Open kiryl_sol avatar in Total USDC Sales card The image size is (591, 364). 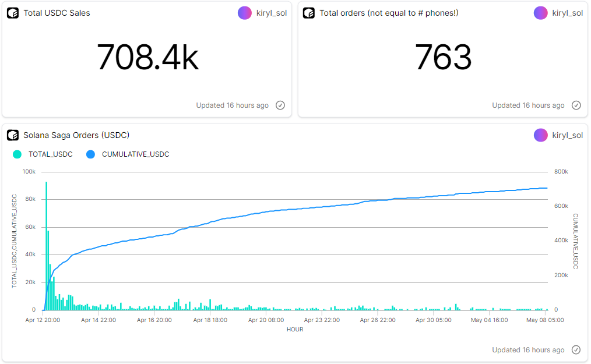(245, 13)
